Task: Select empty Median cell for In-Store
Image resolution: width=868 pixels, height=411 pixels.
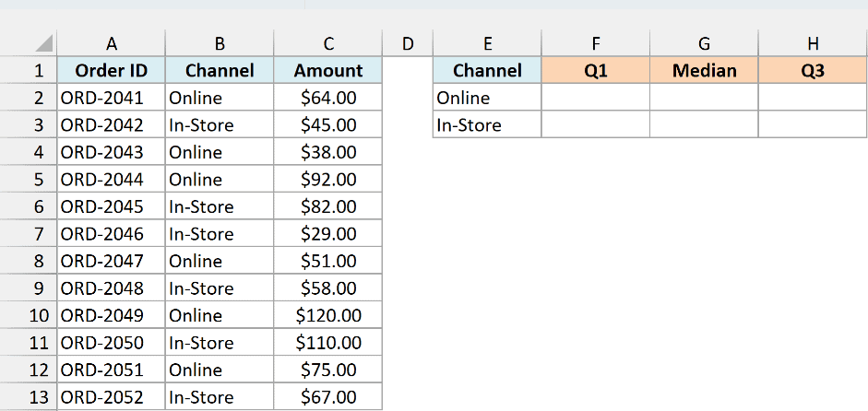Action: click(704, 124)
